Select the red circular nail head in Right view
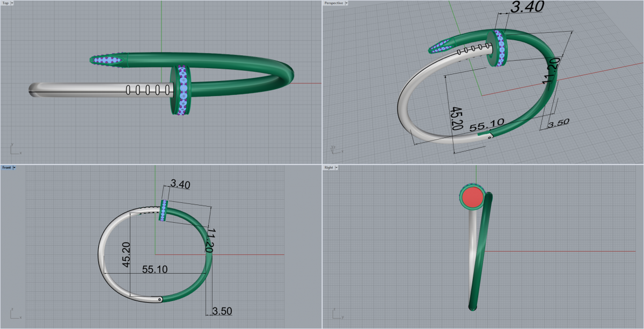The height and width of the screenshot is (329, 644). pyautogui.click(x=473, y=197)
